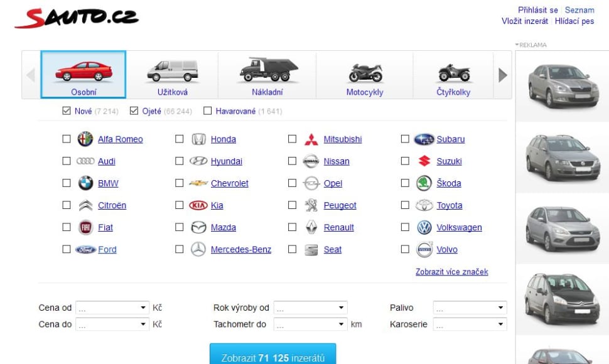
Task: Click the Hyundai logo icon
Action: (x=198, y=161)
